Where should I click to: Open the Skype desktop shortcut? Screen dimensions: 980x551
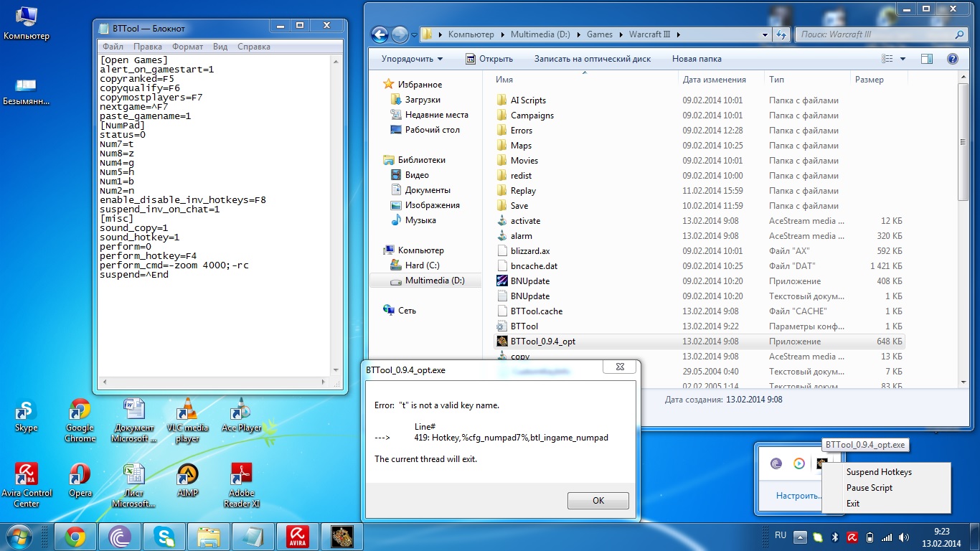point(27,415)
